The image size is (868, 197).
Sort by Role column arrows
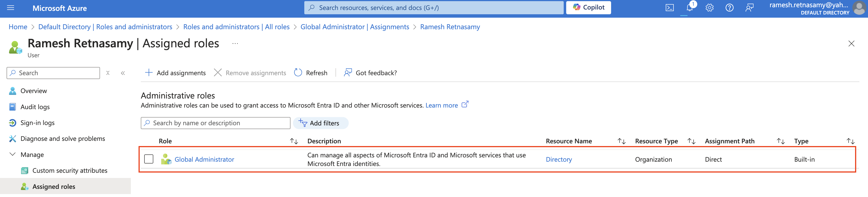pyautogui.click(x=294, y=142)
